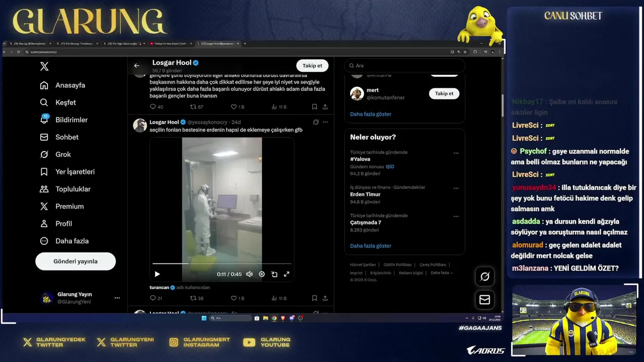Open video settings gear
This screenshot has width=644, height=362.
click(262, 274)
